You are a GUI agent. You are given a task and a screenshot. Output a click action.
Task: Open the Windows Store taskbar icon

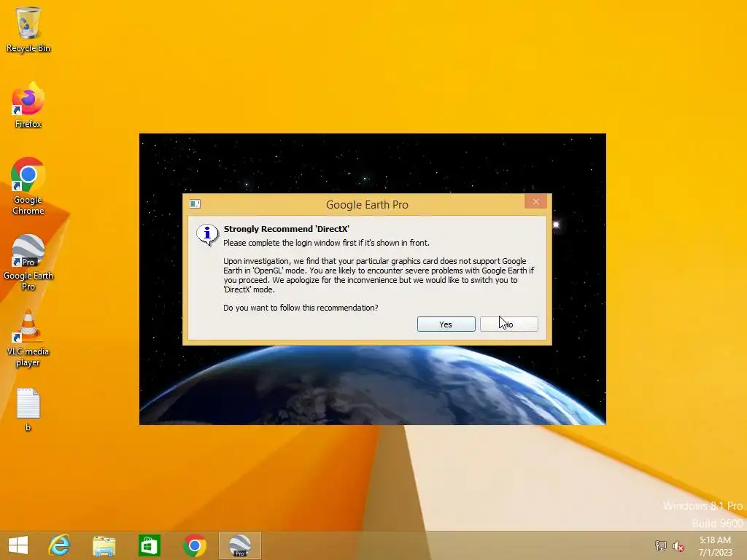149,545
